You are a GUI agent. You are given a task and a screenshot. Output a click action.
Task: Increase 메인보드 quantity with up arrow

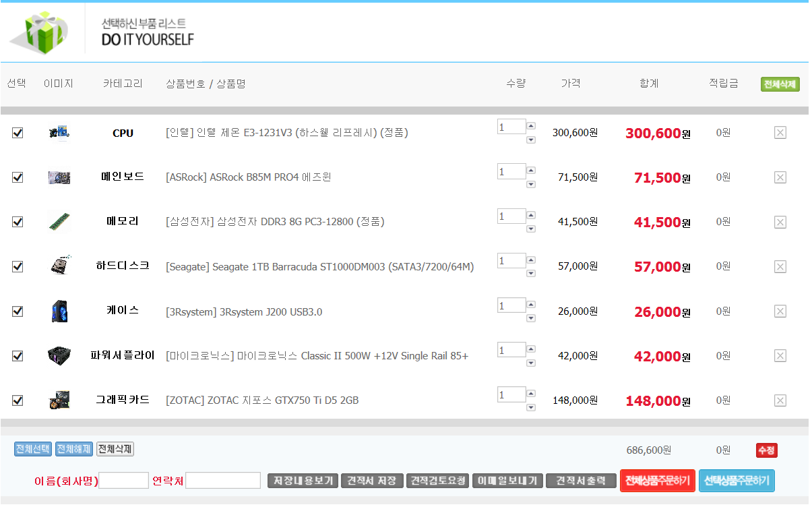click(531, 170)
